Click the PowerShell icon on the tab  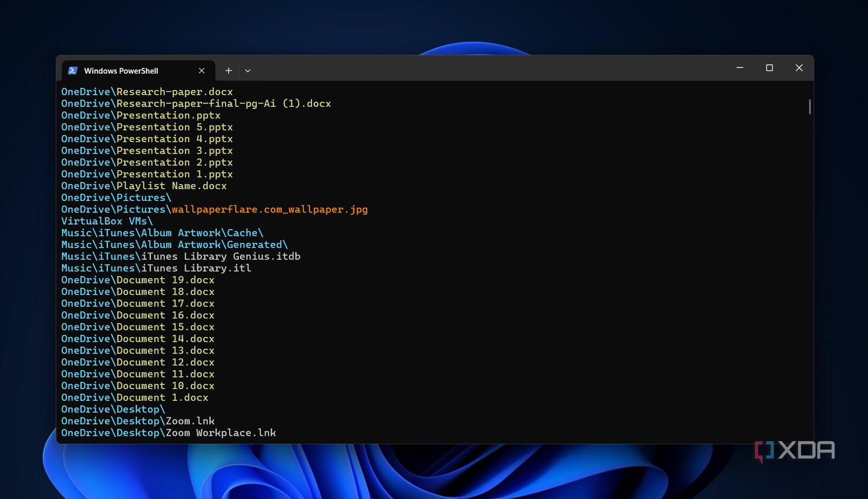pos(73,70)
